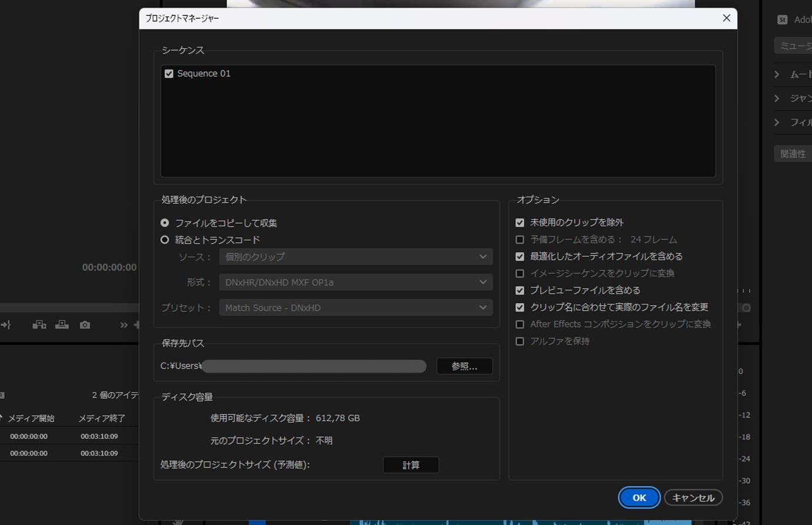Uncheck プレビューファイルを含める
Viewport: 812px width, 525px height.
click(520, 290)
